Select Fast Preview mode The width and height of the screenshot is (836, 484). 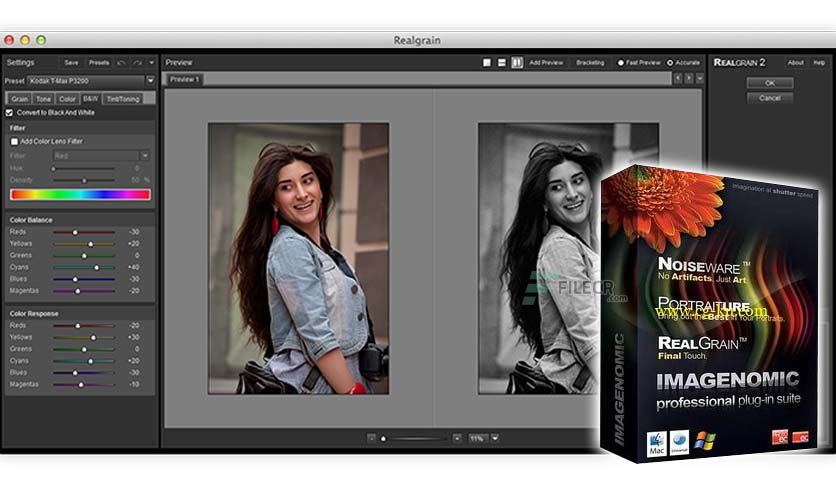621,62
